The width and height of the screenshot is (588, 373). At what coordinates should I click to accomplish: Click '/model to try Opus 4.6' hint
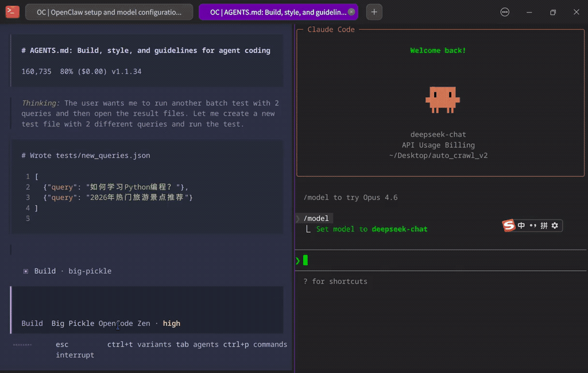point(351,197)
